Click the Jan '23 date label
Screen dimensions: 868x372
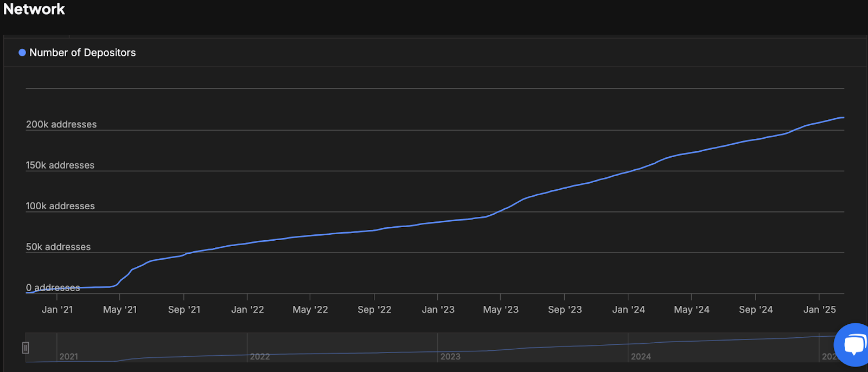point(438,310)
